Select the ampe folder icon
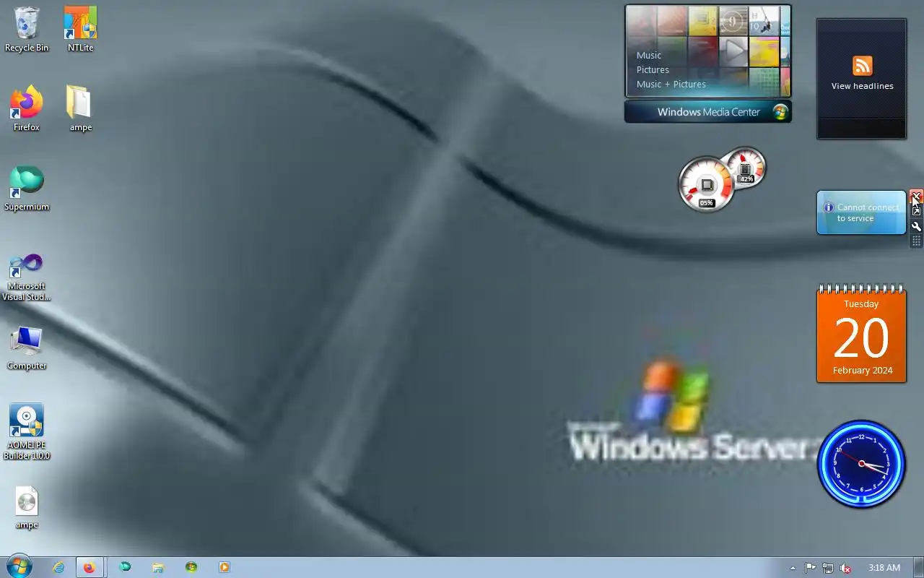This screenshot has width=924, height=578. point(80,109)
